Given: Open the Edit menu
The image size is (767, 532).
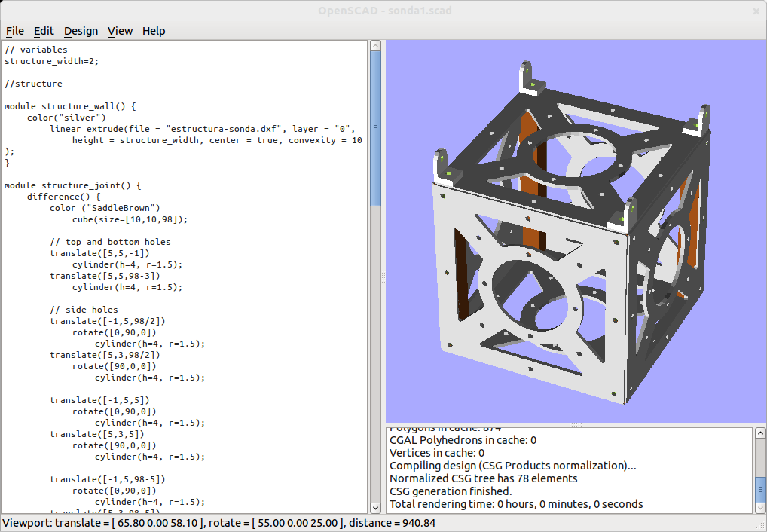Looking at the screenshot, I should click(x=43, y=31).
